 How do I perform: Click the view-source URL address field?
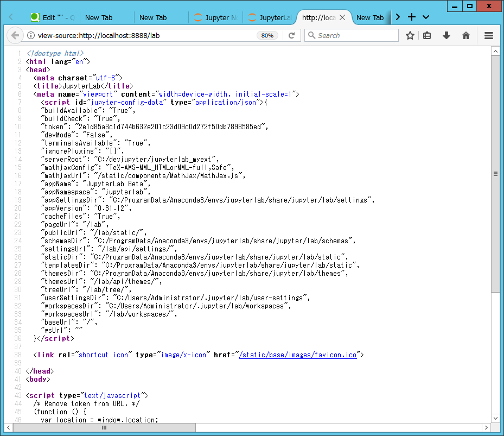click(145, 35)
